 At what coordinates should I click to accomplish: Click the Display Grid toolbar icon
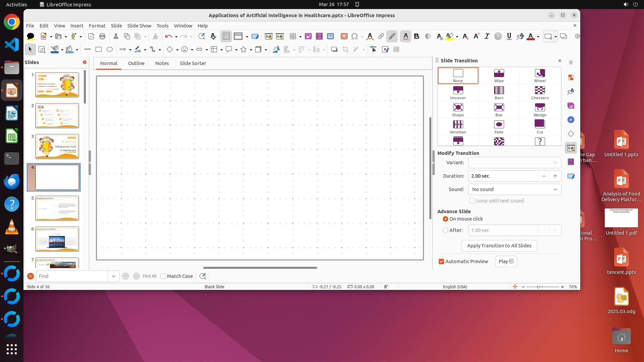pyautogui.click(x=226, y=36)
